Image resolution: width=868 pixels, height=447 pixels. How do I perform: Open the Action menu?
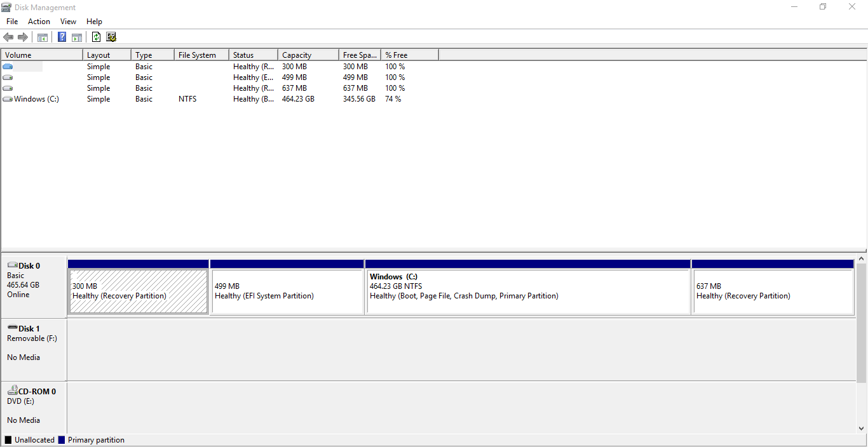tap(39, 22)
